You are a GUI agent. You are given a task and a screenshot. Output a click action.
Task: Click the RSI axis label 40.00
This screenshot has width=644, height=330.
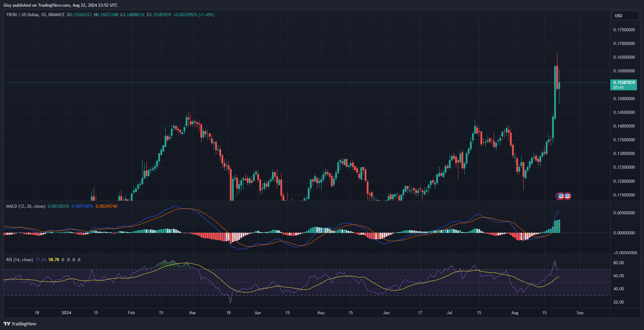pos(618,289)
